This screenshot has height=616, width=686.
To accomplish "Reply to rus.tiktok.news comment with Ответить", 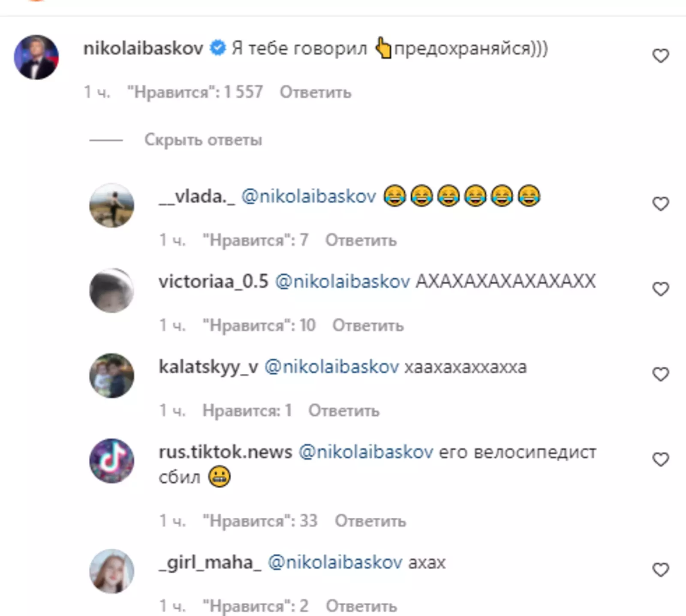I will (370, 521).
